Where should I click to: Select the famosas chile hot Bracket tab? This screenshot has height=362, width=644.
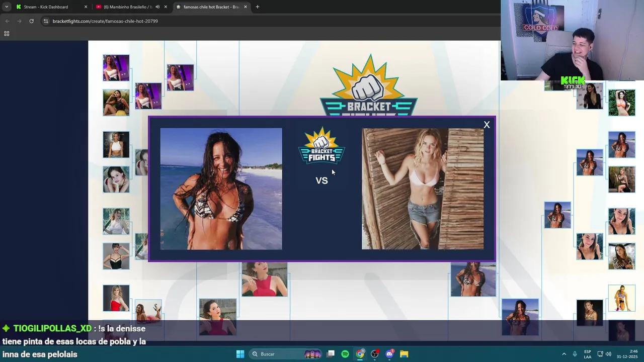pos(210,7)
